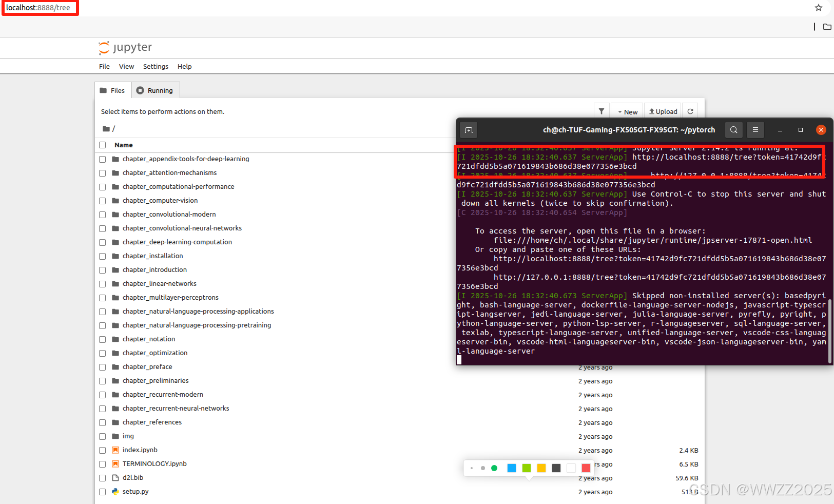Open the index.ipynb notebook
Image resolution: width=834 pixels, height=504 pixels.
pyautogui.click(x=140, y=450)
